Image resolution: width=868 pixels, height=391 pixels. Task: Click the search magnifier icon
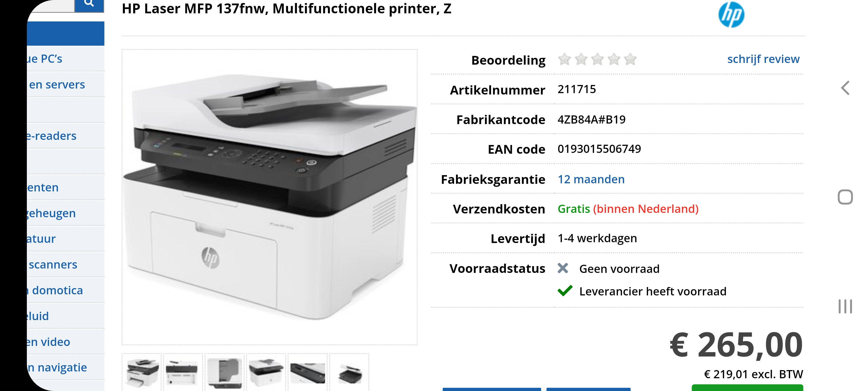(89, 4)
